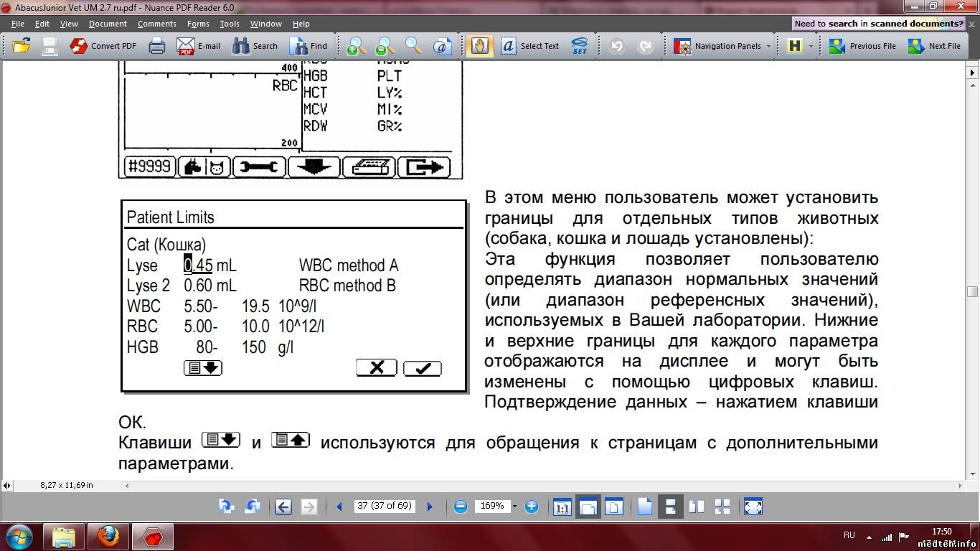Screen dimensions: 980x551
Task: Click the Actual Size 1:1 icon
Action: point(562,507)
